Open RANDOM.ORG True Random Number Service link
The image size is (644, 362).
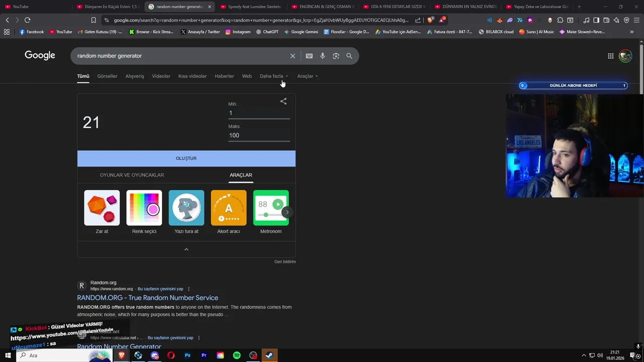tap(147, 298)
